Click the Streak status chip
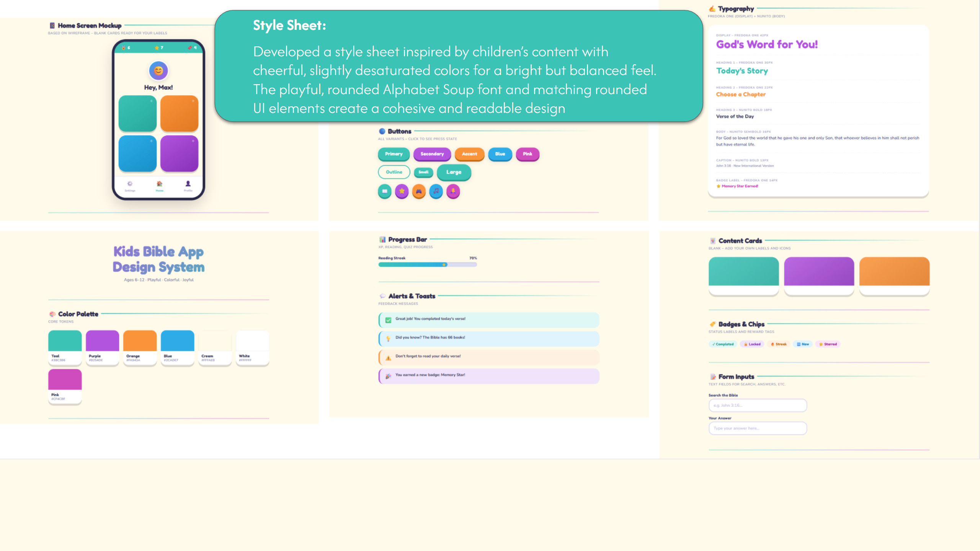 click(x=779, y=344)
